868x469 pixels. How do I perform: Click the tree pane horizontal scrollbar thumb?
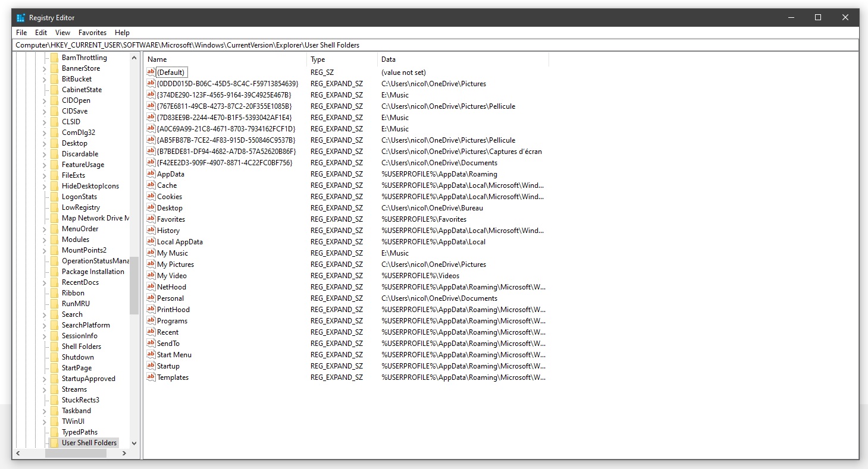tap(76, 453)
